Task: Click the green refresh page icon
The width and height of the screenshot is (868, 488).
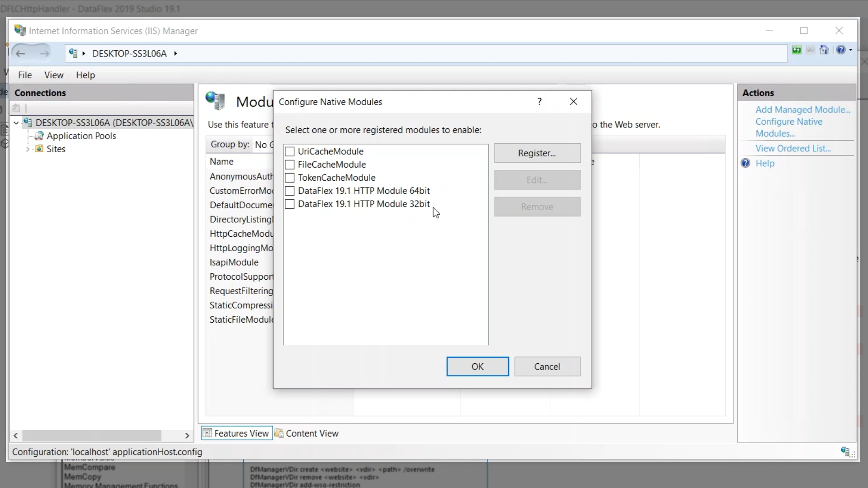Action: [797, 50]
